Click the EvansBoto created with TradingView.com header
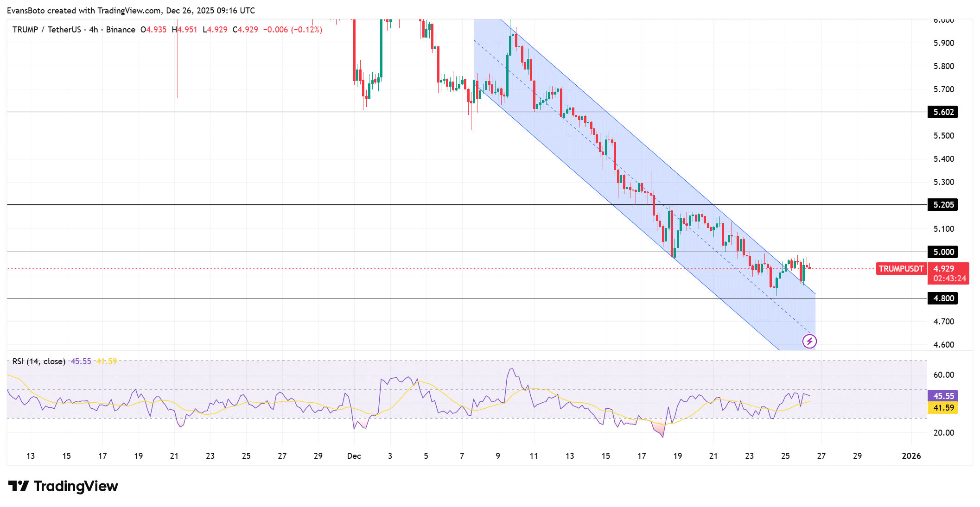This screenshot has height=507, width=980. 131,10
